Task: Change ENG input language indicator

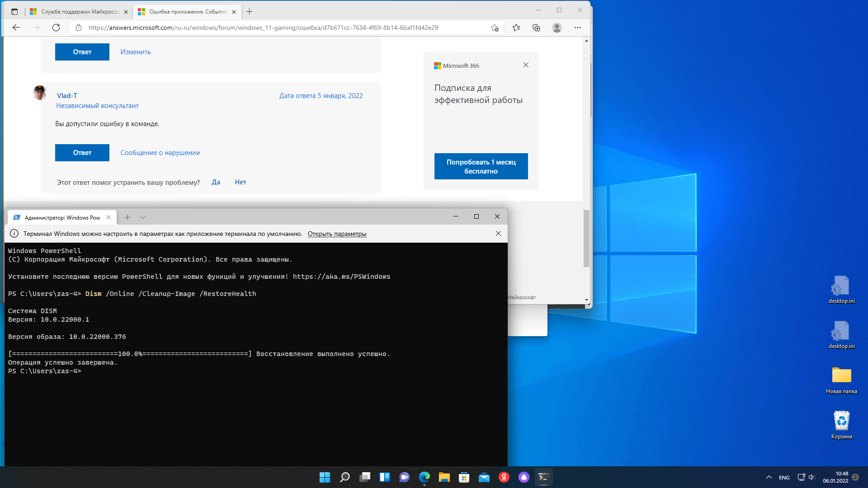Action: 784,478
